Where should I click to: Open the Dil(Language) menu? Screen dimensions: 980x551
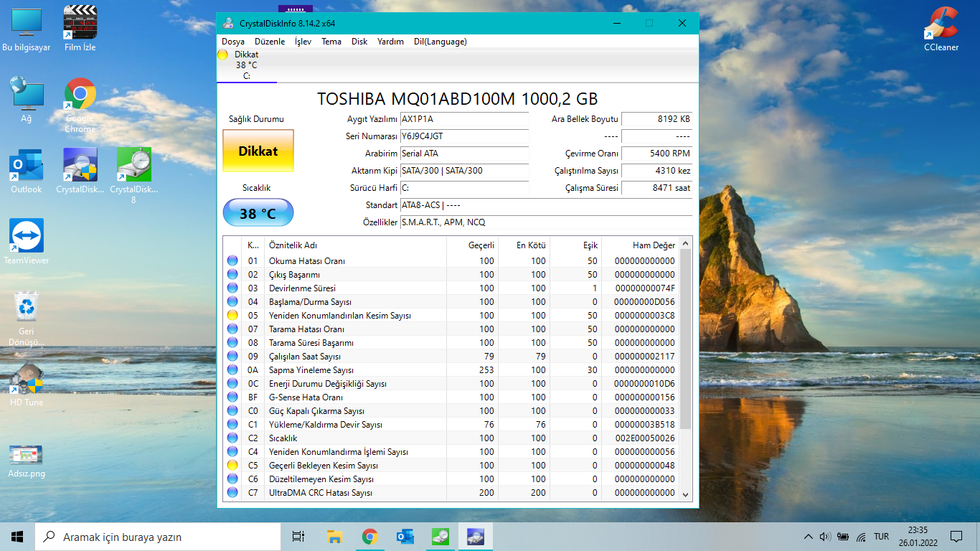click(440, 42)
